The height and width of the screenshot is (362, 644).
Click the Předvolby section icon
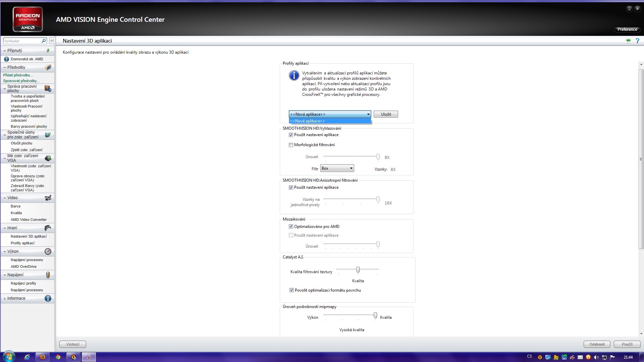coord(48,67)
